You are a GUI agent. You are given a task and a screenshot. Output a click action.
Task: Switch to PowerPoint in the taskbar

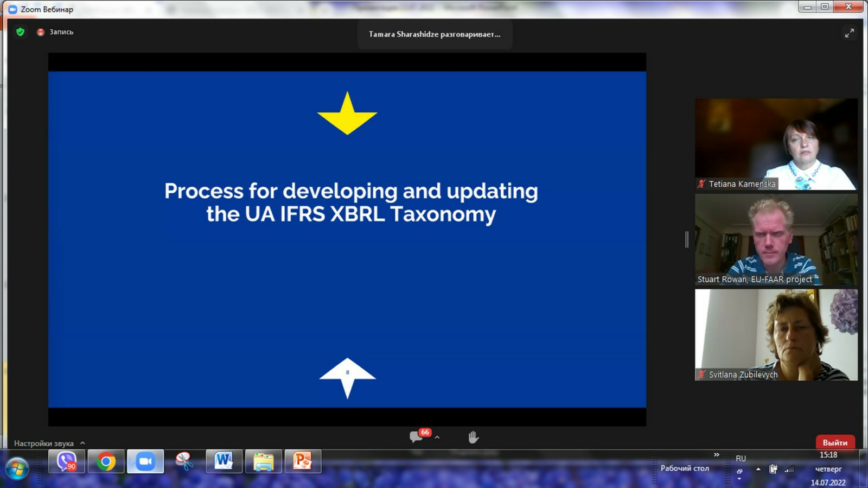click(x=302, y=462)
